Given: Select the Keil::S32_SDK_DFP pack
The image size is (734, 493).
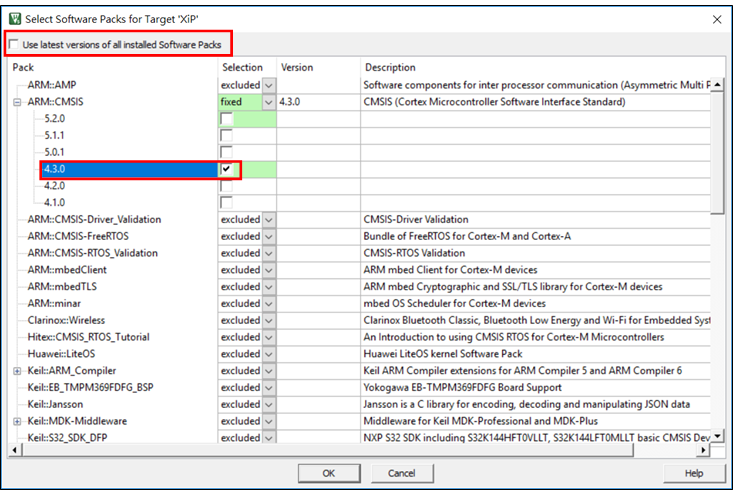Looking at the screenshot, I should pyautogui.click(x=67, y=438).
